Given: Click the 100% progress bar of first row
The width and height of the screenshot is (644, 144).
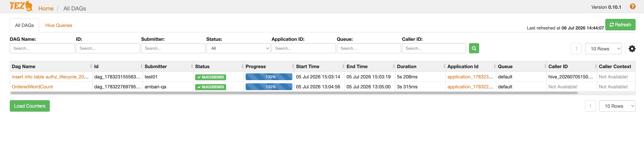Looking at the screenshot, I should point(269,77).
